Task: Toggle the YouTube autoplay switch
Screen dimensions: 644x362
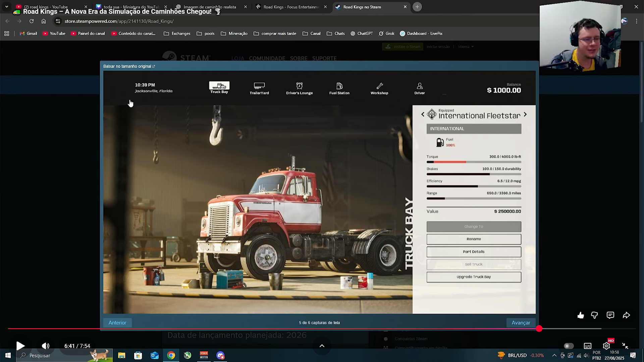Action: coord(569,346)
